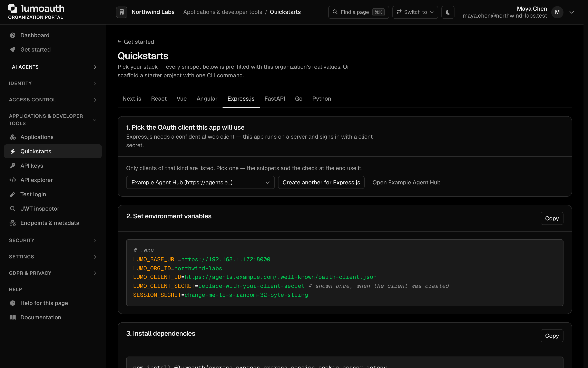
Task: Open JWT inspector via its magnifier icon
Action: (x=13, y=209)
